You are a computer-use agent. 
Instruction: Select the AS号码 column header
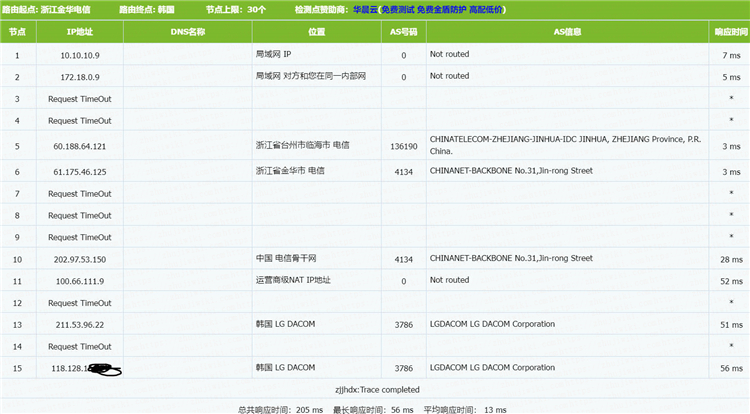click(x=403, y=32)
